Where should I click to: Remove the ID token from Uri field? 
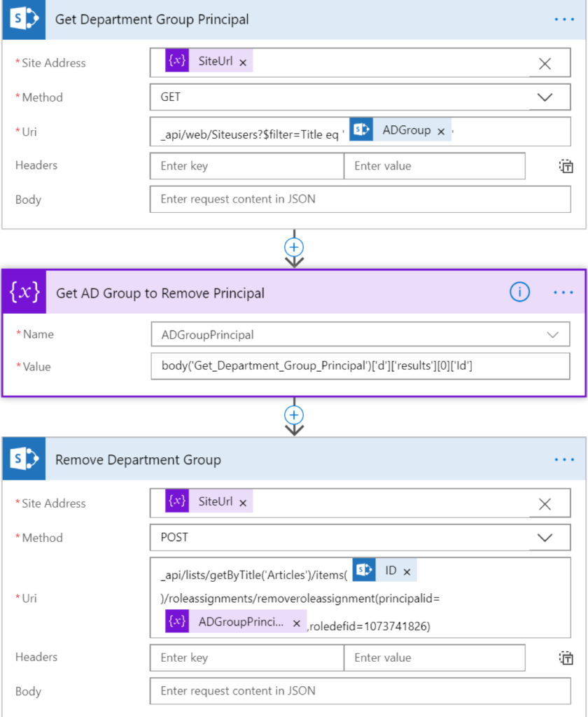click(407, 571)
